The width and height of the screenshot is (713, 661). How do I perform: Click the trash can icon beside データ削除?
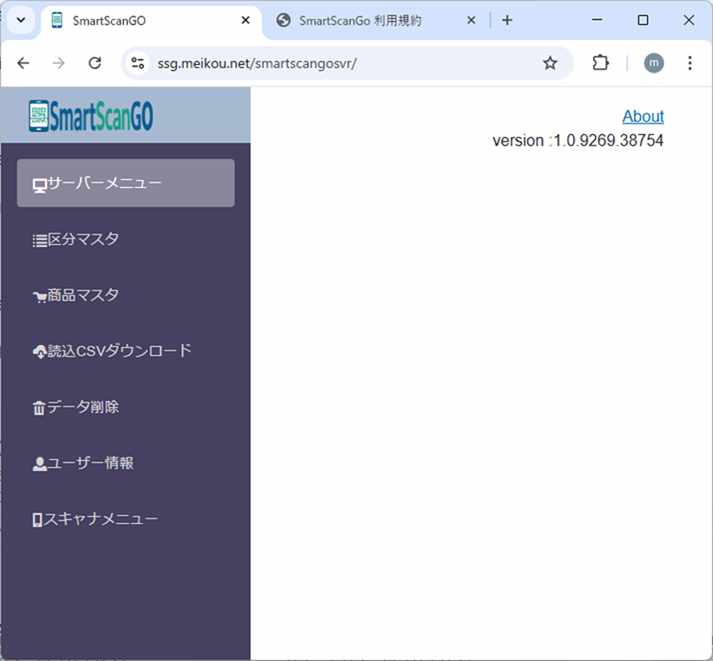[39, 408]
